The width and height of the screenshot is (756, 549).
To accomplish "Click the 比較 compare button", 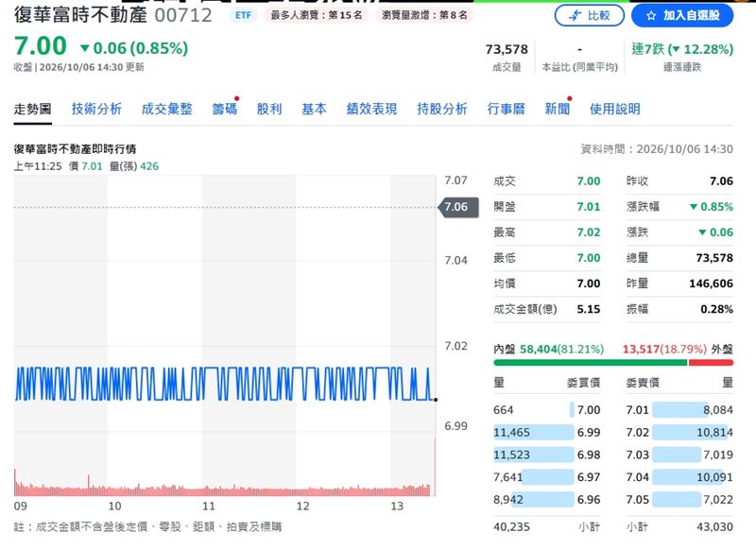I will [x=589, y=15].
